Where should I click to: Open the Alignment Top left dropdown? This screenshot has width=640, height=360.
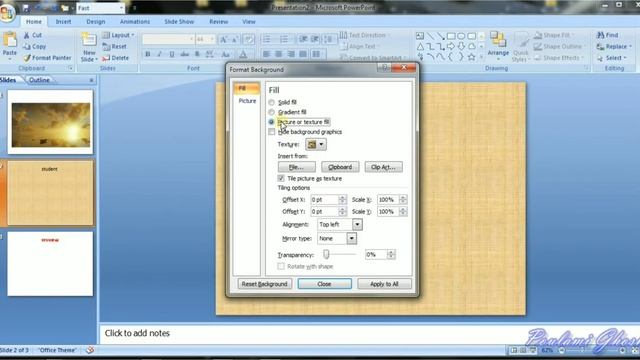pos(357,224)
